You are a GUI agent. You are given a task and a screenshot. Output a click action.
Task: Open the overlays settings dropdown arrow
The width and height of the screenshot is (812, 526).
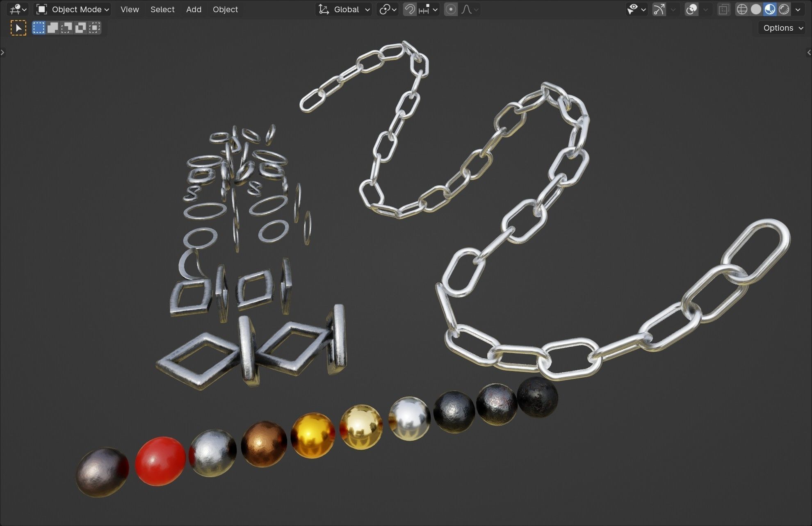click(705, 9)
